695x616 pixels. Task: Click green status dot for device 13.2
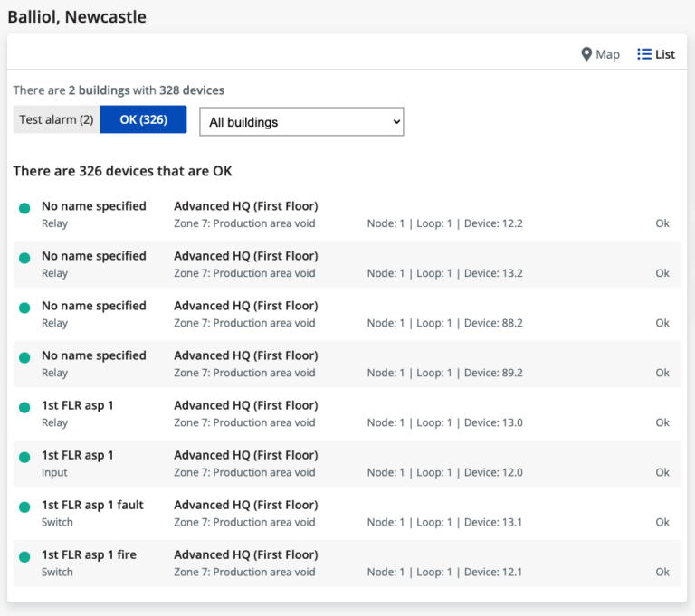[x=25, y=258]
